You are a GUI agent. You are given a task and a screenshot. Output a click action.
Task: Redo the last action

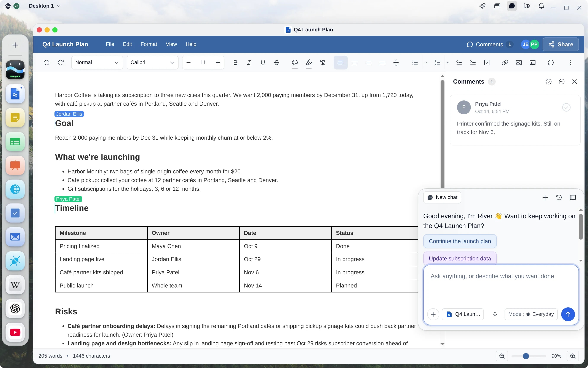(61, 63)
